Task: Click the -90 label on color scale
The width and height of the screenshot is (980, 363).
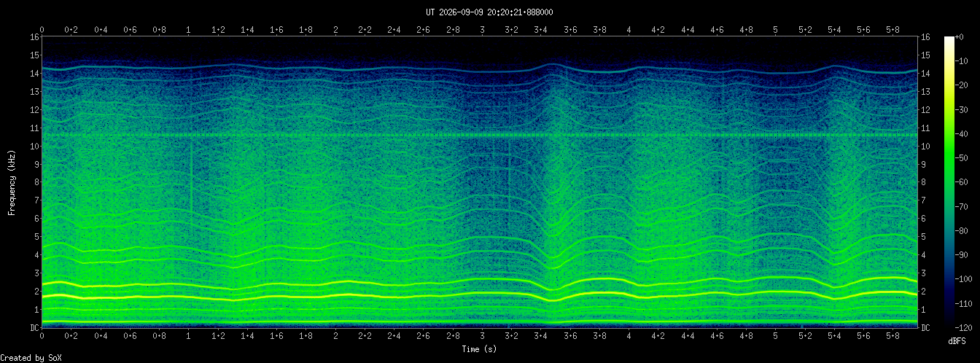Action: coord(964,255)
